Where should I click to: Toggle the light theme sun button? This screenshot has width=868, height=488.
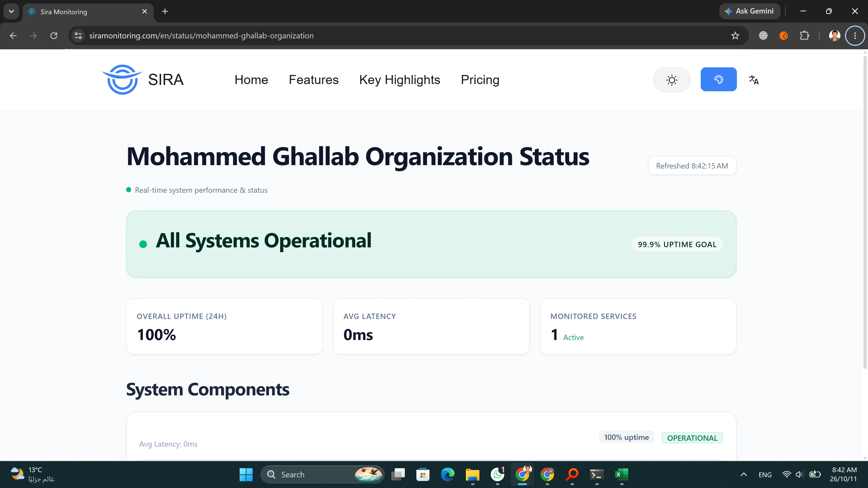click(x=672, y=80)
